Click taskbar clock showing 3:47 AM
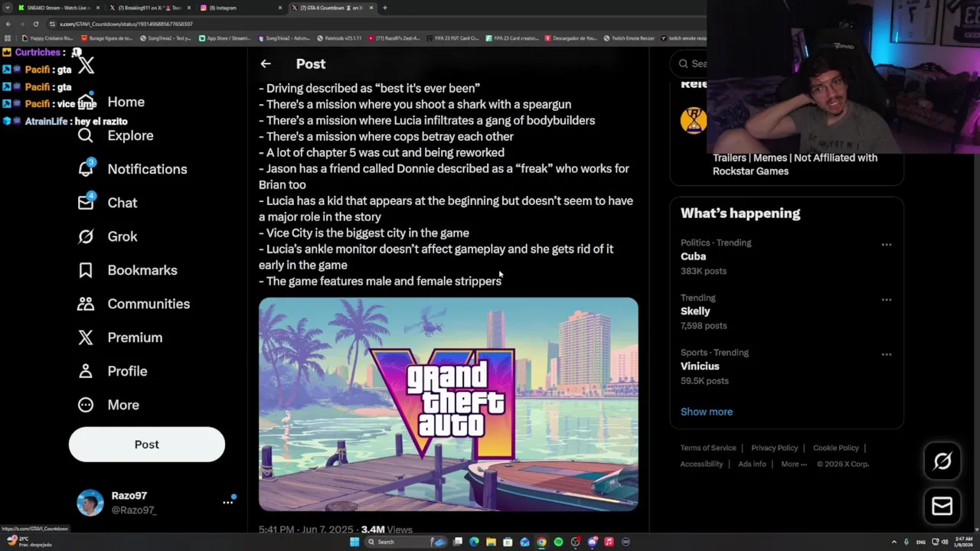Image resolution: width=980 pixels, height=551 pixels. point(963,542)
